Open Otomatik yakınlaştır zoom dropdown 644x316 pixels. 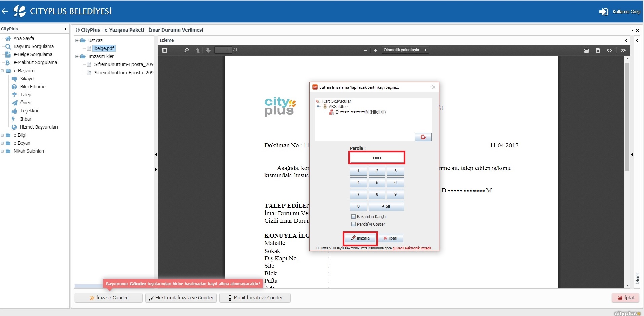coord(405,50)
